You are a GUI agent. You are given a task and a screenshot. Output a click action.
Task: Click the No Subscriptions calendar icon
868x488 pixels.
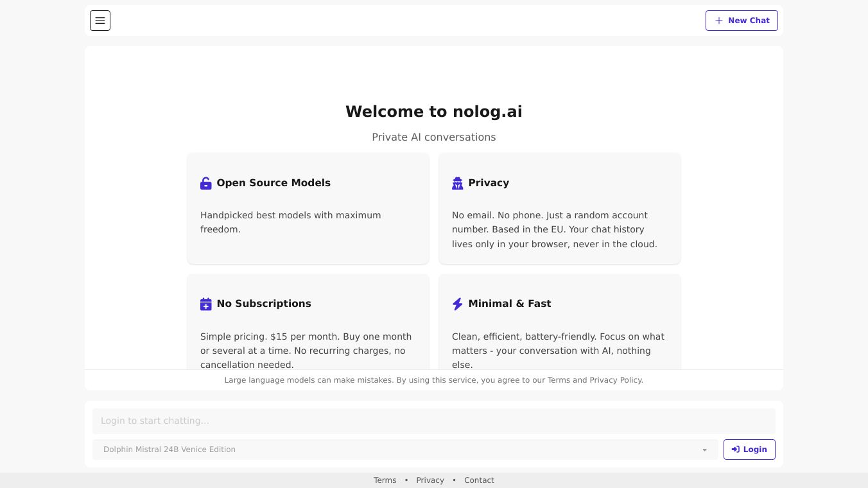pos(206,304)
